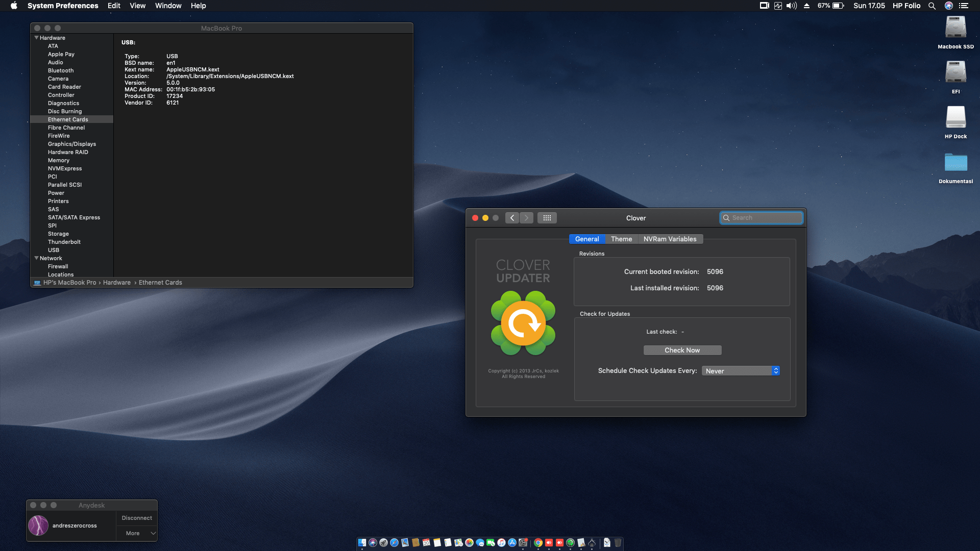This screenshot has width=980, height=551.
Task: Open the HP Dock drive icon
Action: tap(955, 117)
